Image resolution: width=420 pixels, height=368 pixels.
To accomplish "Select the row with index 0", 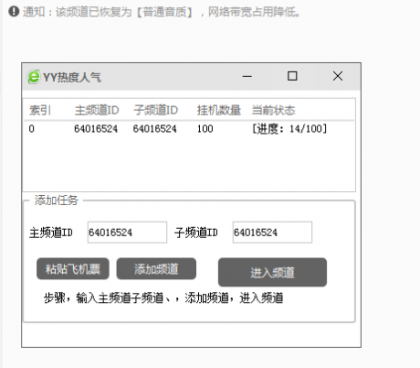I will pyautogui.click(x=189, y=129).
